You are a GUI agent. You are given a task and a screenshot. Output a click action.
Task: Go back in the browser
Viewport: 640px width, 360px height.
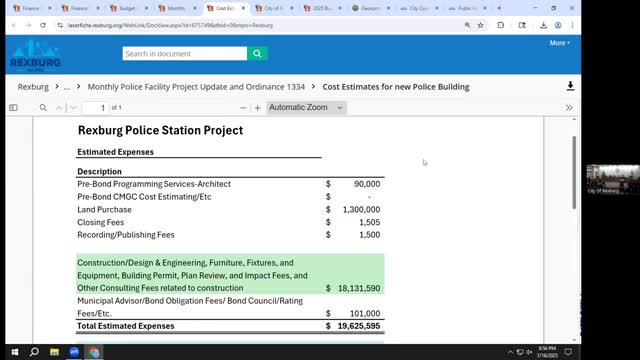[14, 25]
